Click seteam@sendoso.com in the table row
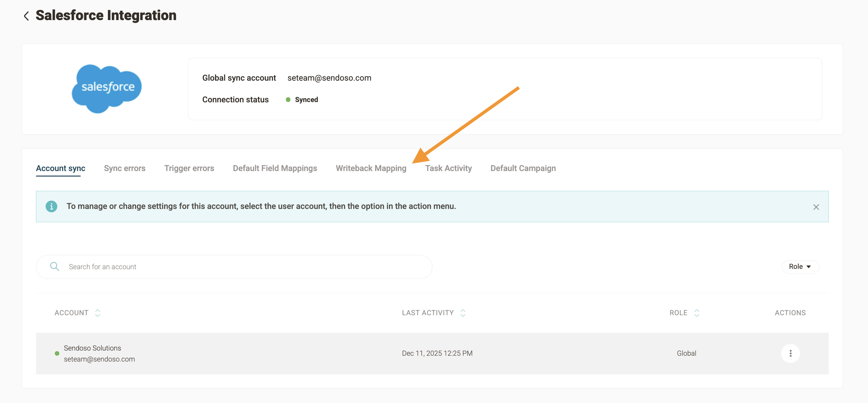 (100, 359)
